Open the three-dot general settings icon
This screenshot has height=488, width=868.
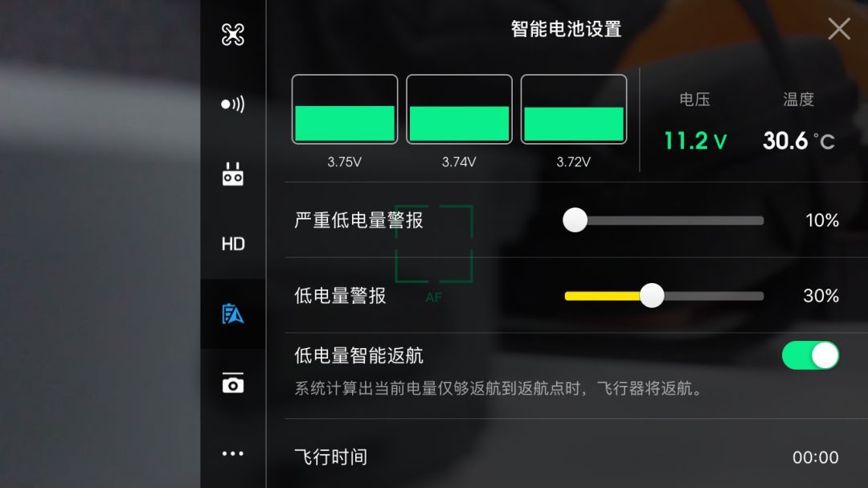pyautogui.click(x=232, y=453)
